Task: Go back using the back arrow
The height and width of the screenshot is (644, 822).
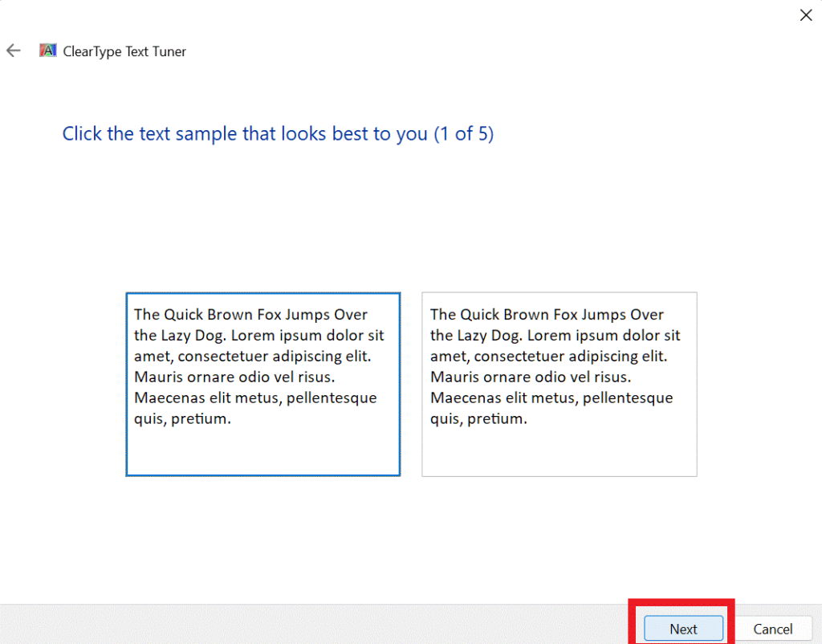Action: 13,51
